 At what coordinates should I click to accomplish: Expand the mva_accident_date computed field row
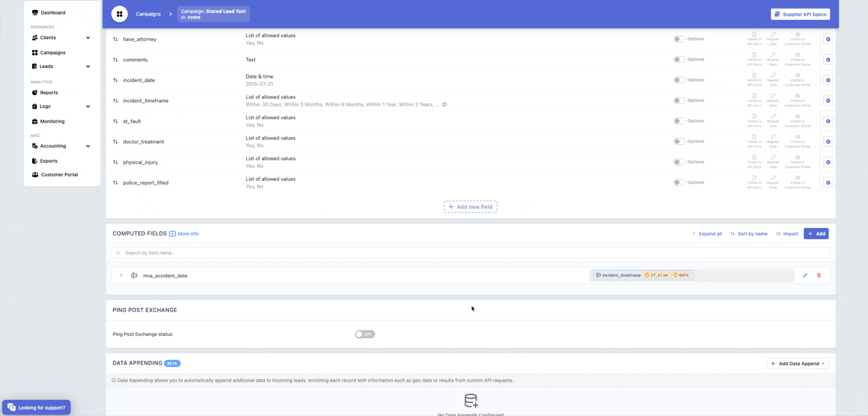[x=121, y=275]
